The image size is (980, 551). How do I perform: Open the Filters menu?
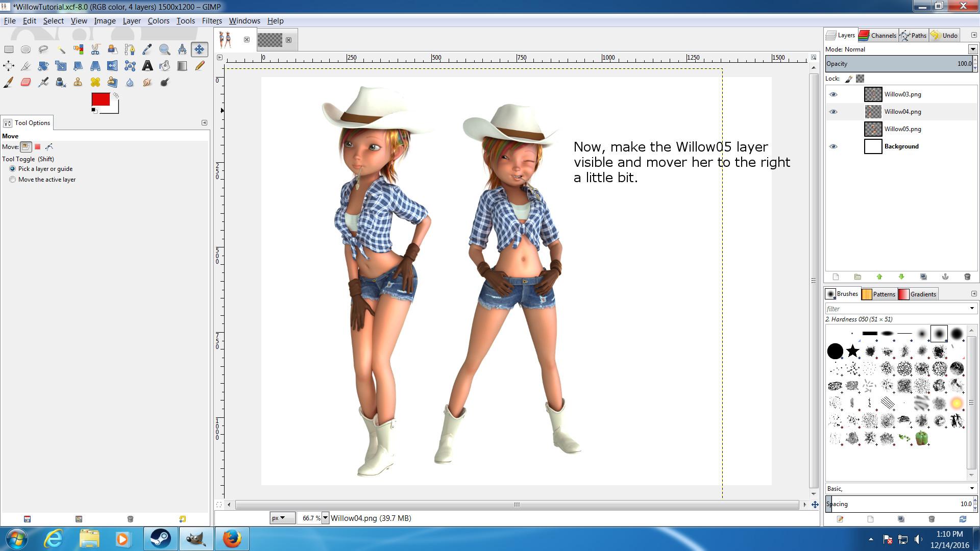click(x=211, y=21)
